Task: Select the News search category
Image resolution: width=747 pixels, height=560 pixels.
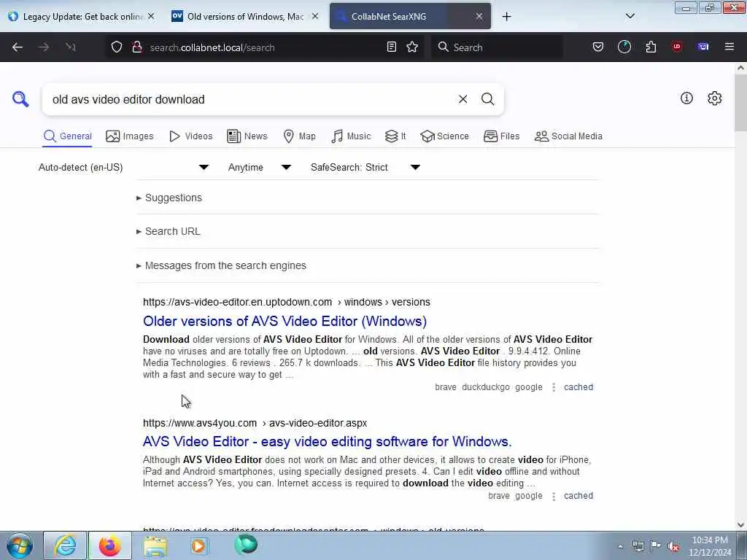Action: point(247,136)
